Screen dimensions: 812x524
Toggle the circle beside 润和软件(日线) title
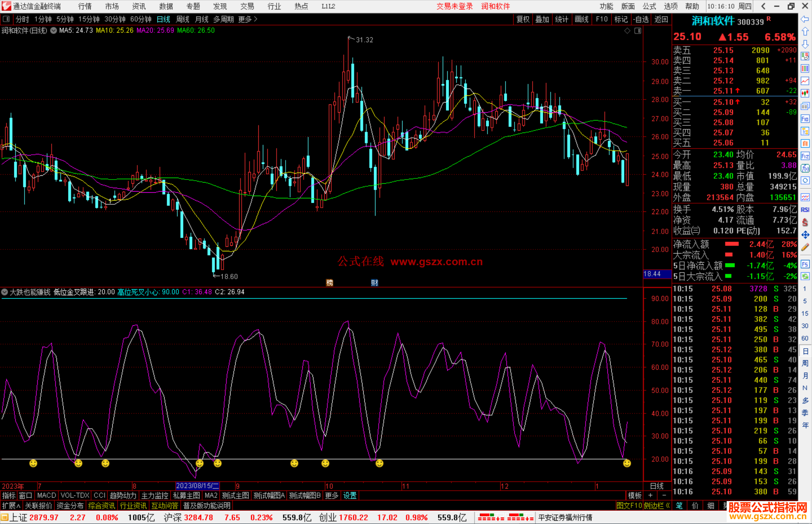[x=54, y=30]
